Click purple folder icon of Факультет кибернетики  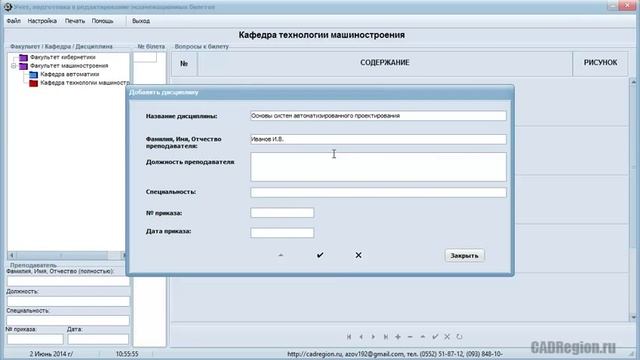(x=23, y=58)
